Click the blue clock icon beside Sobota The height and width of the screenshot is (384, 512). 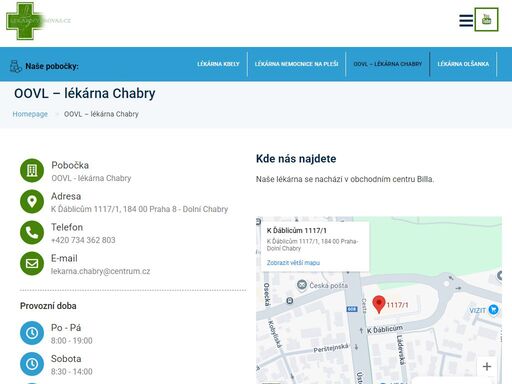pos(32,364)
